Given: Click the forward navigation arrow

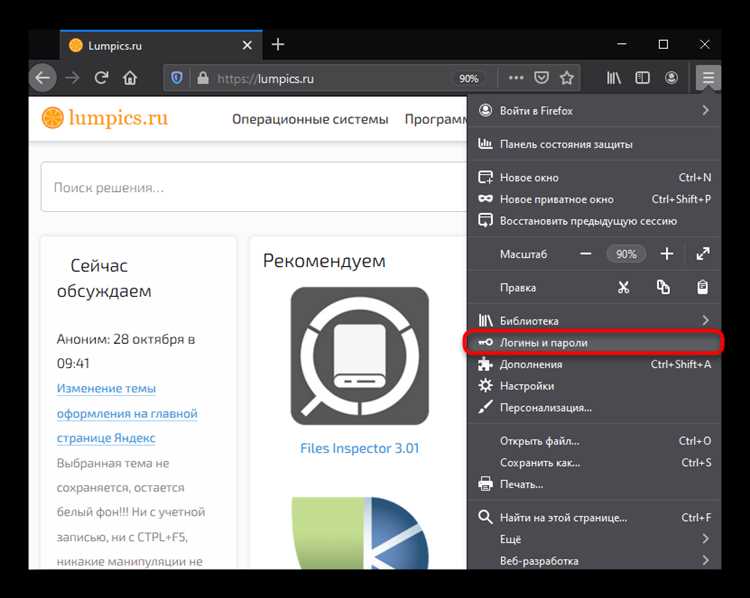Looking at the screenshot, I should (72, 78).
